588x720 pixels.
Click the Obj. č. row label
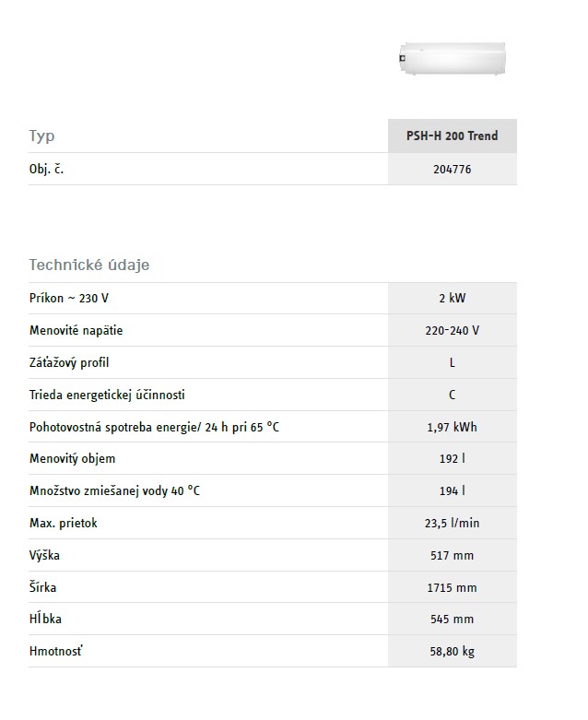coord(46,170)
